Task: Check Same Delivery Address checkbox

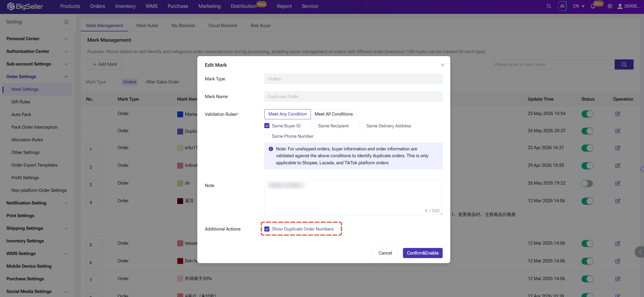Action: [361, 126]
